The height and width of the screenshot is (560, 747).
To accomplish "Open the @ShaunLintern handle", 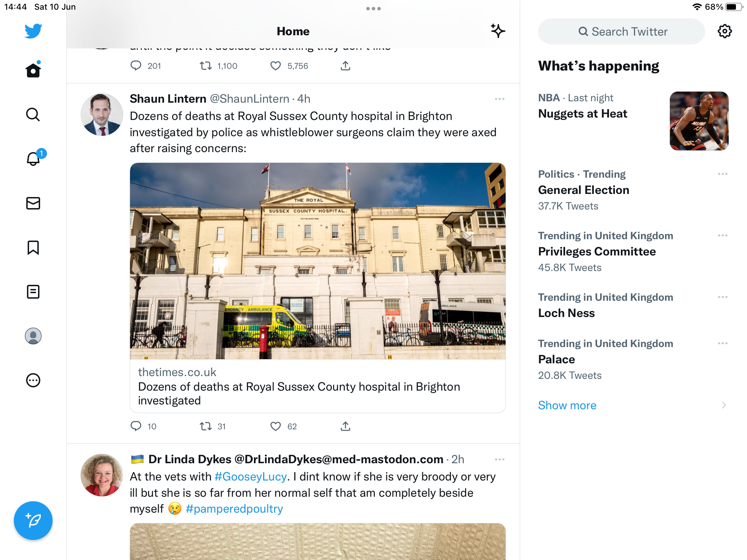I will (250, 99).
